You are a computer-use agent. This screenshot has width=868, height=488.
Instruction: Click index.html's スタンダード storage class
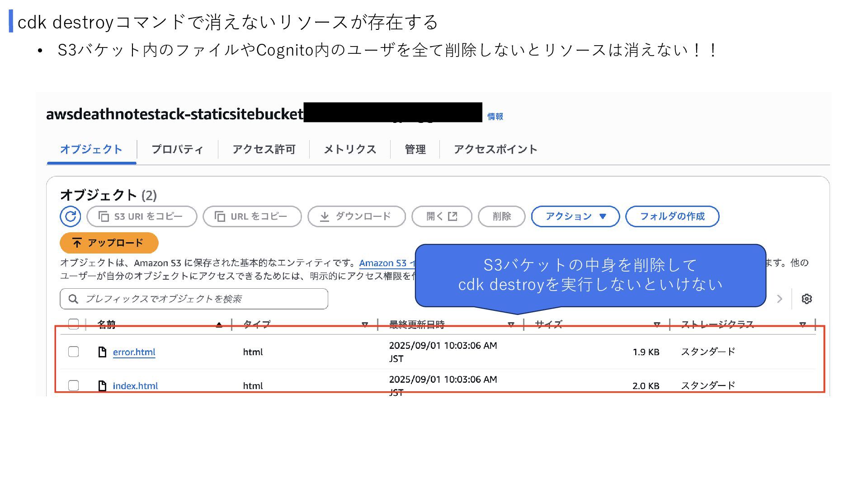pyautogui.click(x=708, y=385)
